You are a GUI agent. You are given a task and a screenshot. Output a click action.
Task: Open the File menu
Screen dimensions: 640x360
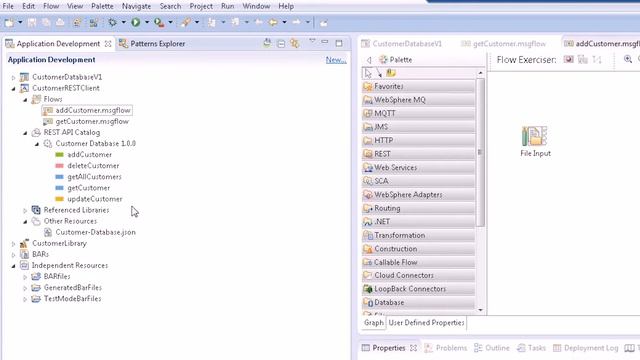(x=8, y=6)
